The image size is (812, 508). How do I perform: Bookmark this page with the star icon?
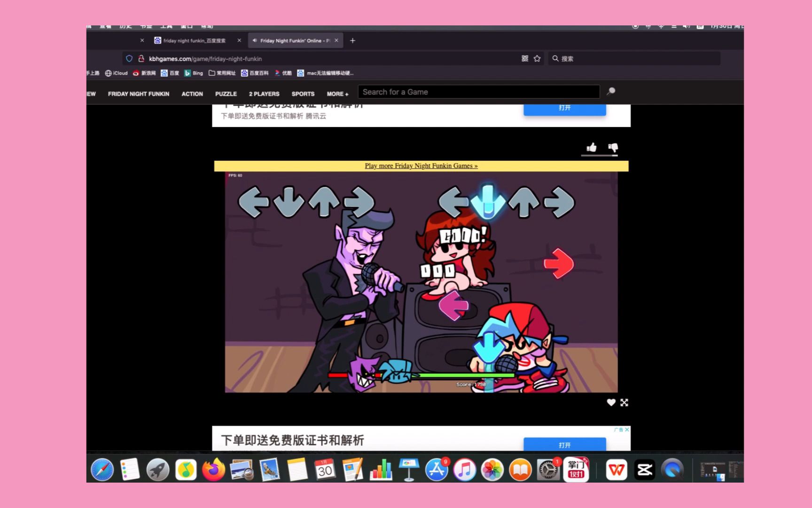(x=537, y=58)
